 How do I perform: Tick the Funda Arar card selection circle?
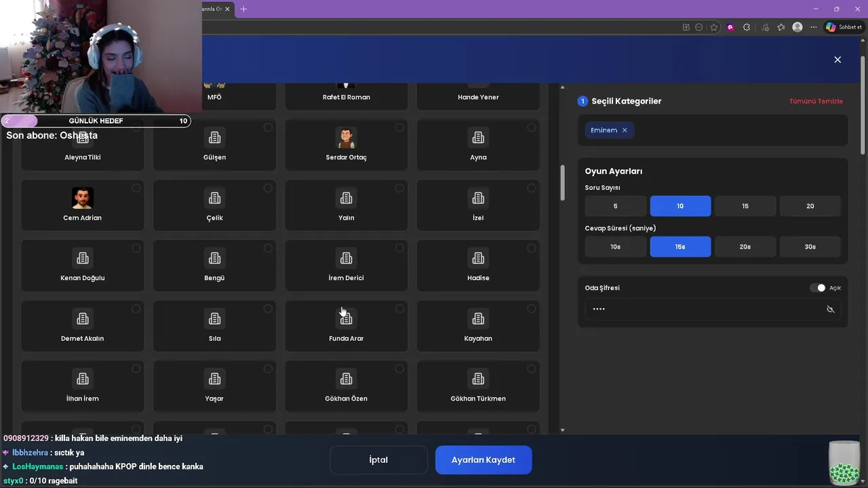tap(399, 308)
